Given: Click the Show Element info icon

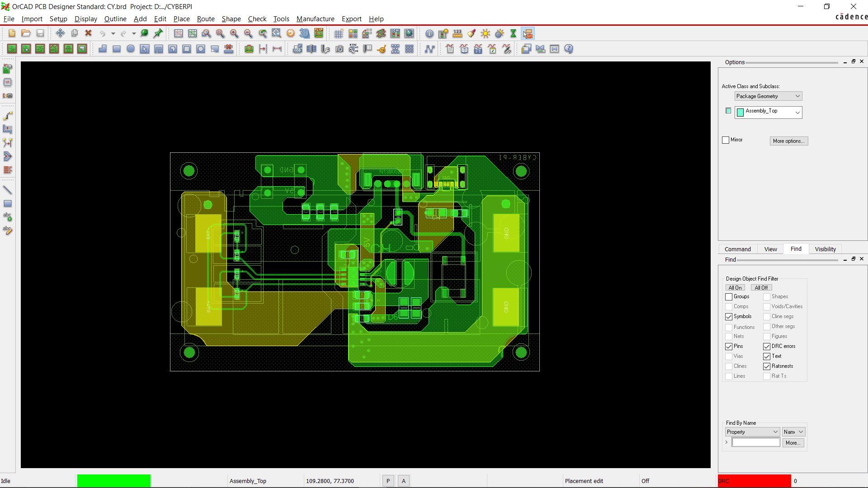Looking at the screenshot, I should [429, 33].
